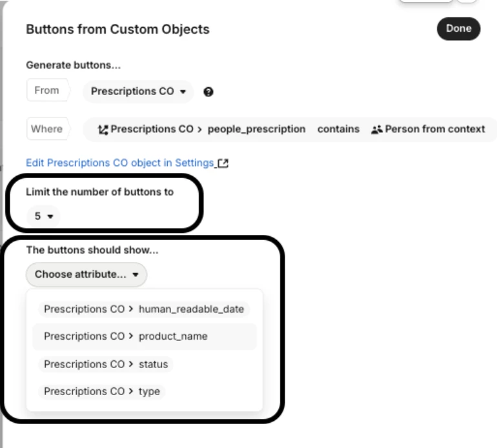Click the relationship icon before people_prescription
The width and height of the screenshot is (497, 448).
[103, 129]
